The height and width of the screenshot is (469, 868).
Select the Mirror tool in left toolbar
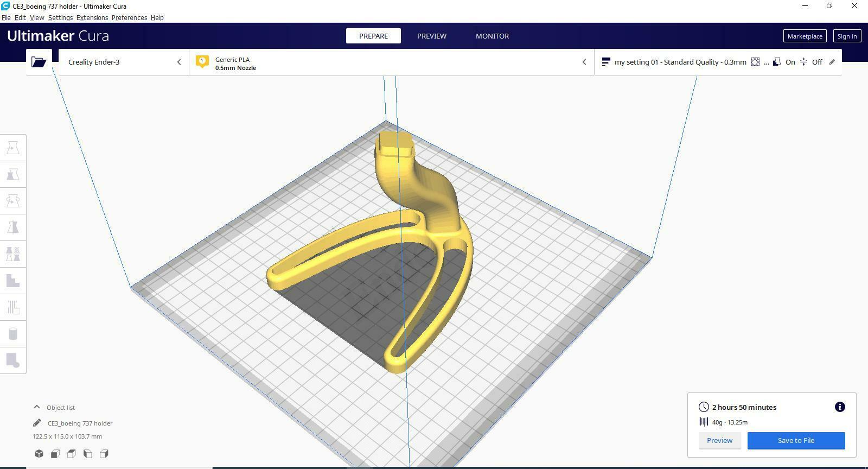coord(13,227)
